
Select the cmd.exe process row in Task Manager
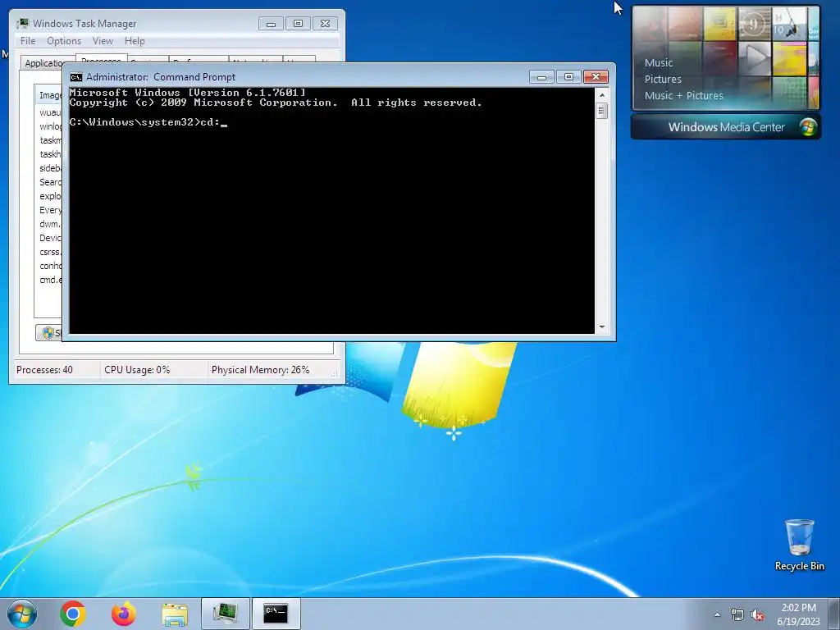pos(49,280)
